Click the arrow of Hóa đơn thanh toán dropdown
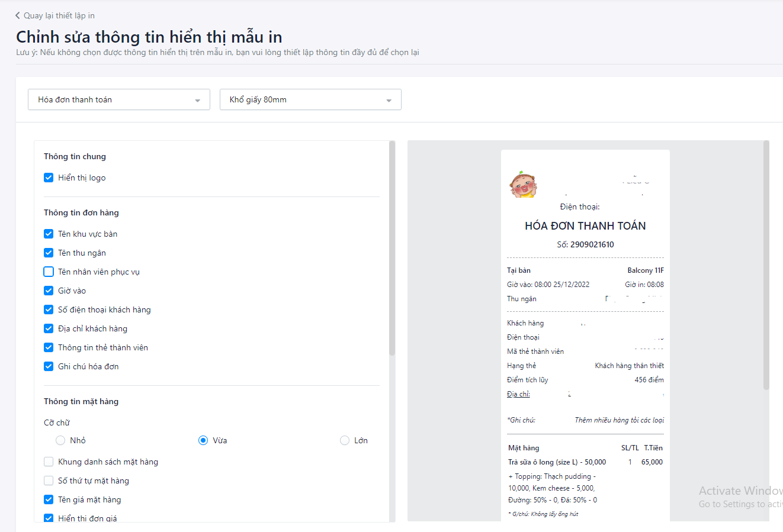Viewport: 783px width, 532px height. pos(197,101)
